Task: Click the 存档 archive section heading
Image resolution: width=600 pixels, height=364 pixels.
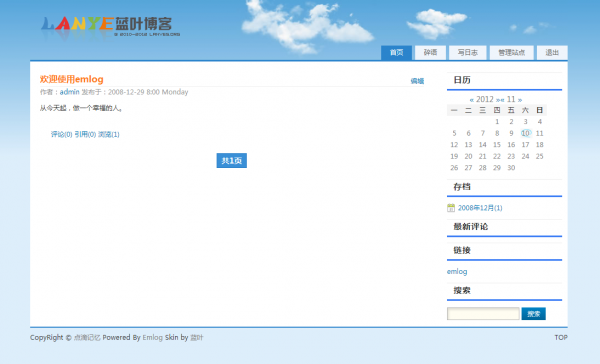Action: tap(462, 187)
